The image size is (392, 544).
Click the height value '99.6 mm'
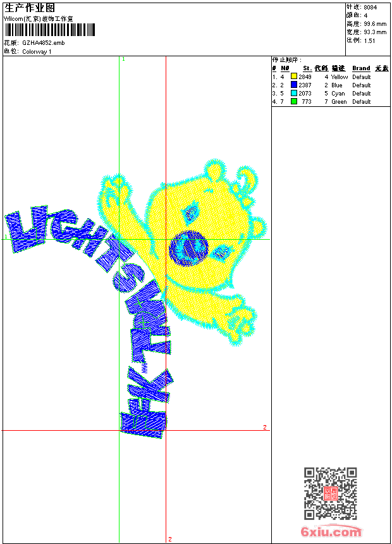(x=375, y=24)
